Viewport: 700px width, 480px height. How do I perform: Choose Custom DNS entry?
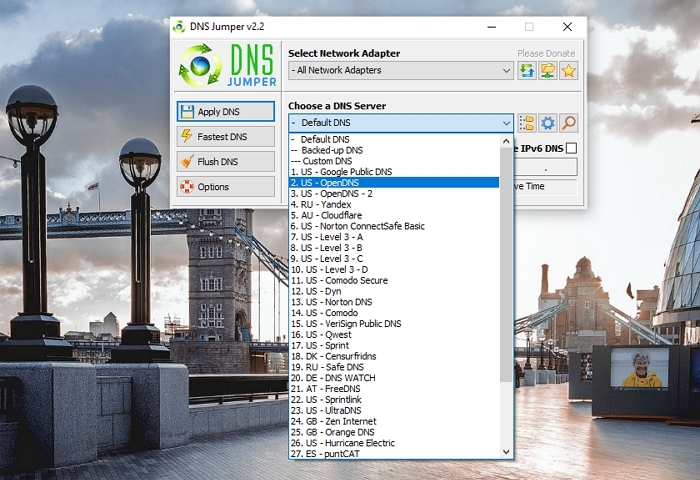394,161
